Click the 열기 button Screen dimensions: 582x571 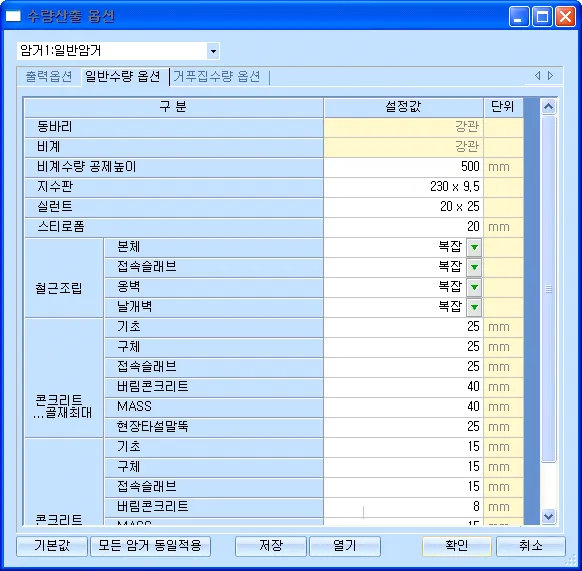[345, 546]
